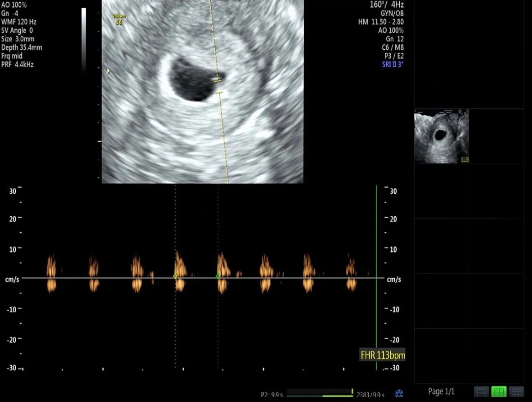Click the WMF 120 Hz parameter

pos(19,22)
